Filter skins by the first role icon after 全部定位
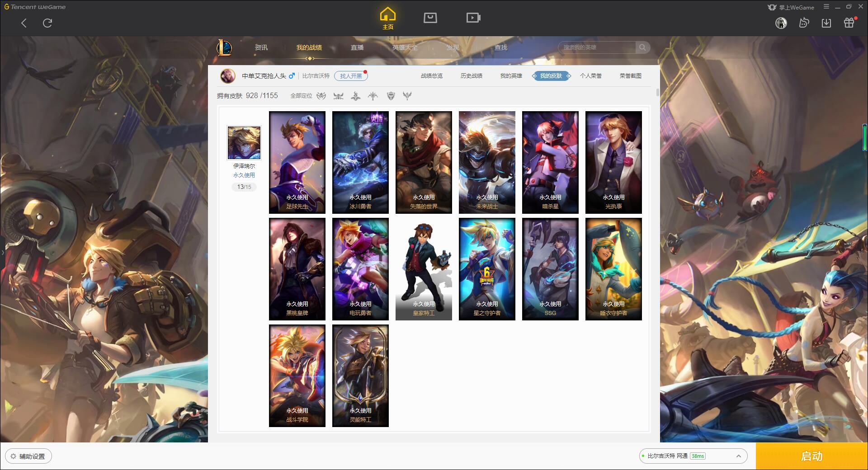This screenshot has width=868, height=470. click(321, 96)
